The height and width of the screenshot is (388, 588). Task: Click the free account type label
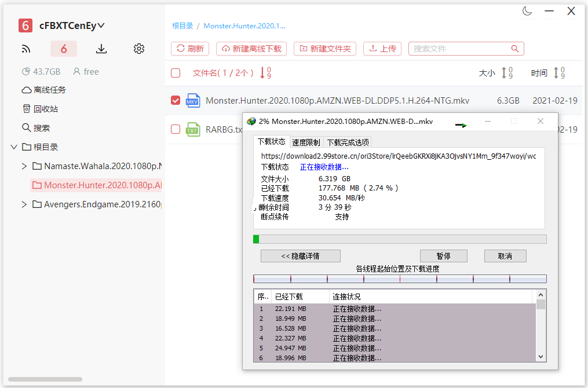click(86, 72)
